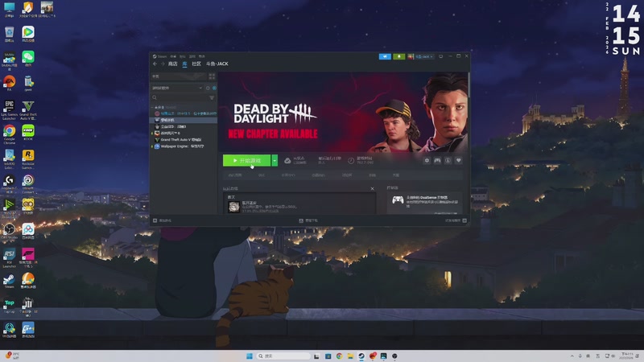
Task: Go back with Steam's left arrow
Action: pos(155,64)
